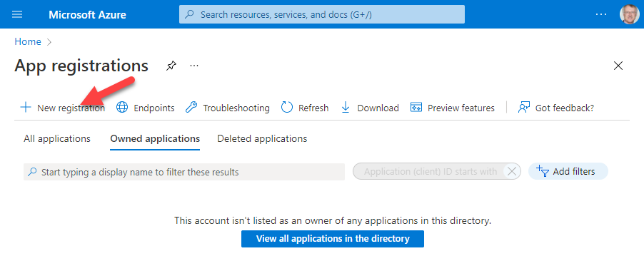Download the list using the arrow icon
Image resolution: width=644 pixels, height=261 pixels.
(x=346, y=108)
